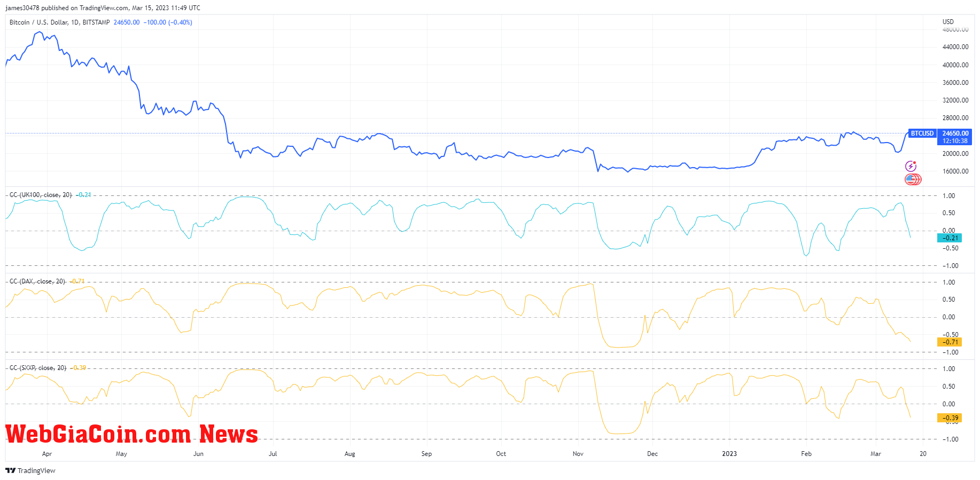Click the Mar label on the time axis
980x480 pixels.
tap(876, 454)
